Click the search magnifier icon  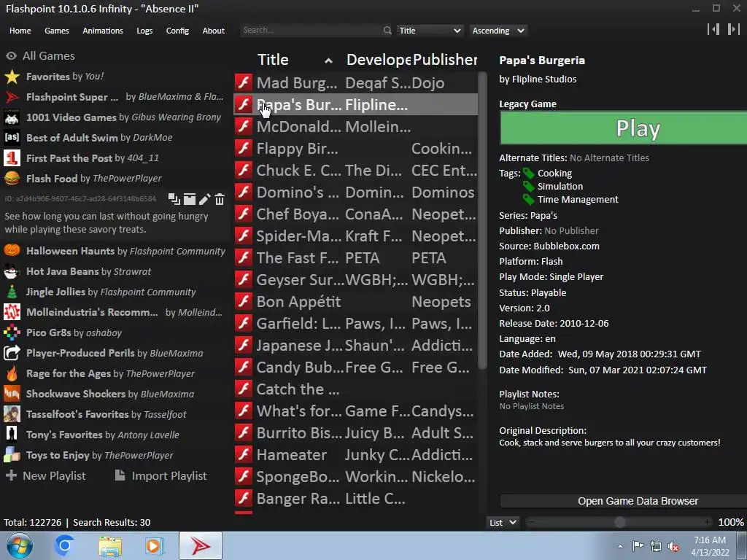click(x=387, y=31)
